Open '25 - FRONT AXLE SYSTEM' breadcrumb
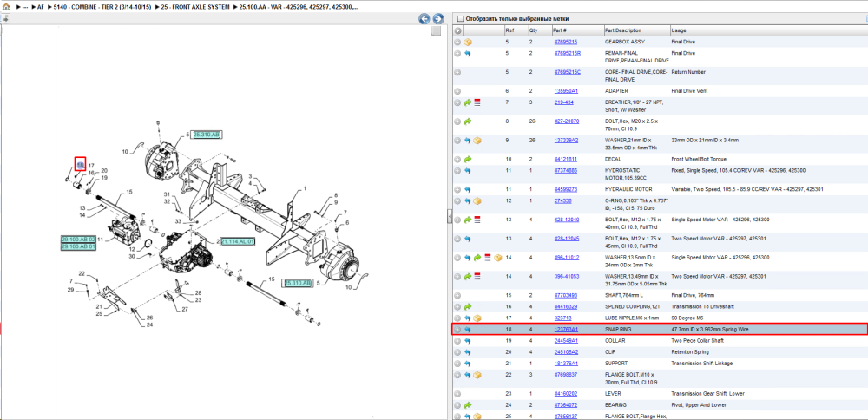The height and width of the screenshot is (420, 868). click(x=194, y=8)
